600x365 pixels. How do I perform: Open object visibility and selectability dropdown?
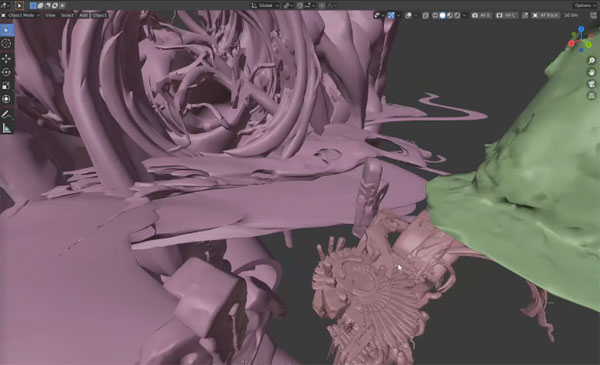coord(379,15)
